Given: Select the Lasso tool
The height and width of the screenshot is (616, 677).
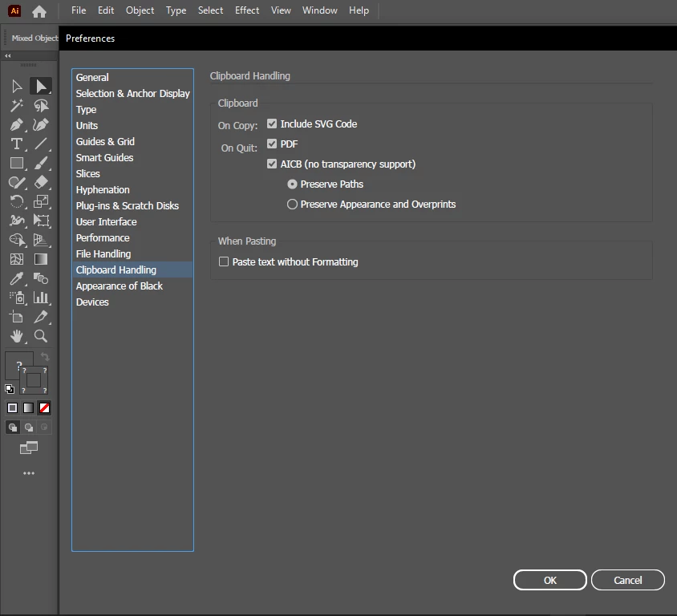Looking at the screenshot, I should pos(41,106).
